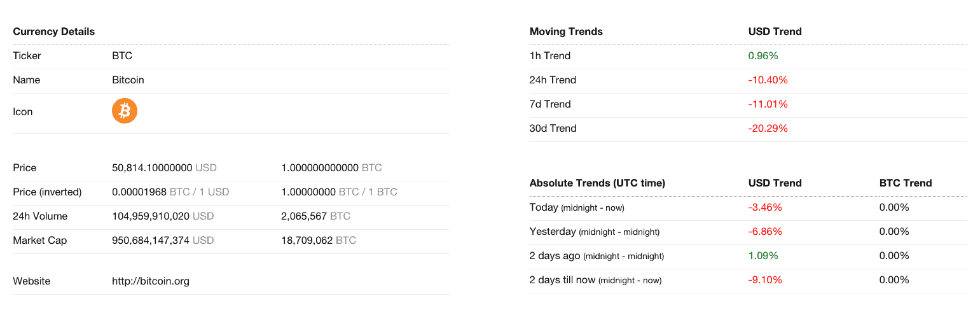This screenshot has width=980, height=317.
Task: Click the Currency Details heading
Action: (x=54, y=32)
